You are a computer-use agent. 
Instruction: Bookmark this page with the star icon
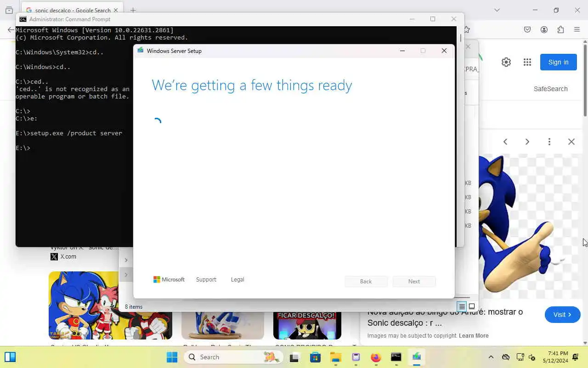[467, 29]
